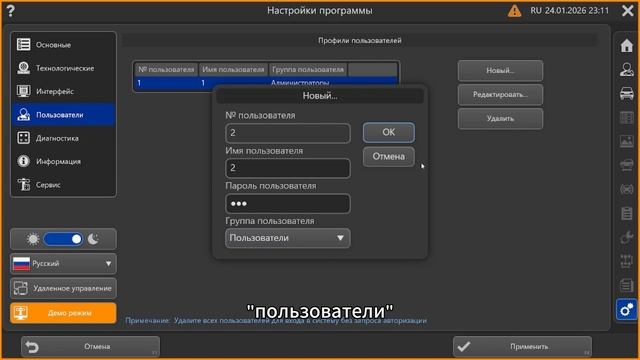Open the client profile icon in right sidebar

click(627, 69)
